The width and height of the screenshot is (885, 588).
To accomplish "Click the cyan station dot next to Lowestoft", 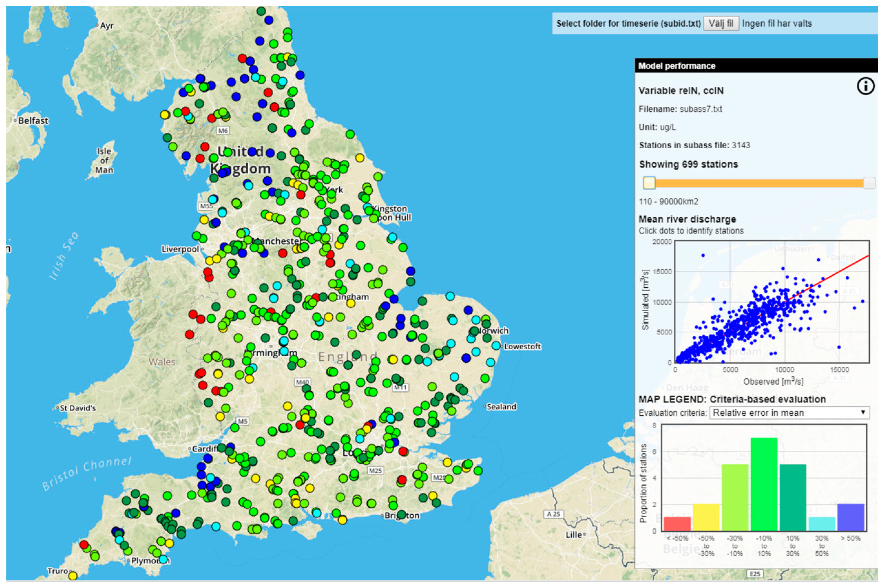I will (496, 345).
